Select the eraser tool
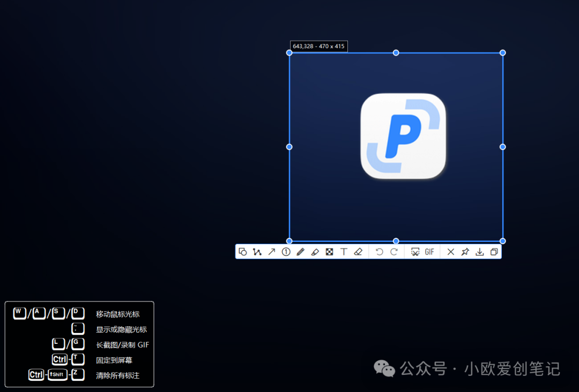 [358, 252]
